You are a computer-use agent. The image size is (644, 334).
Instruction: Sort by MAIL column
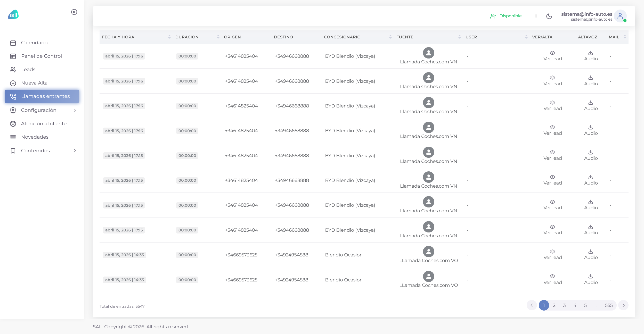click(x=625, y=37)
